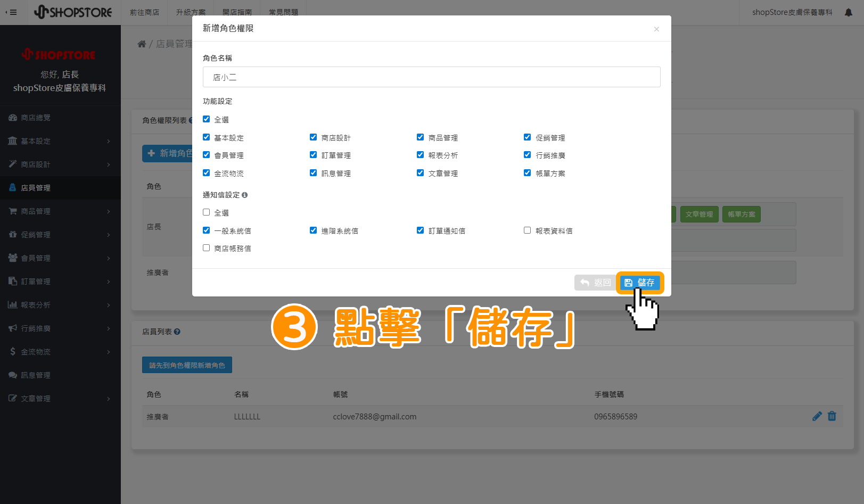Toggle the 訂單管理 permission checkbox

(x=314, y=155)
